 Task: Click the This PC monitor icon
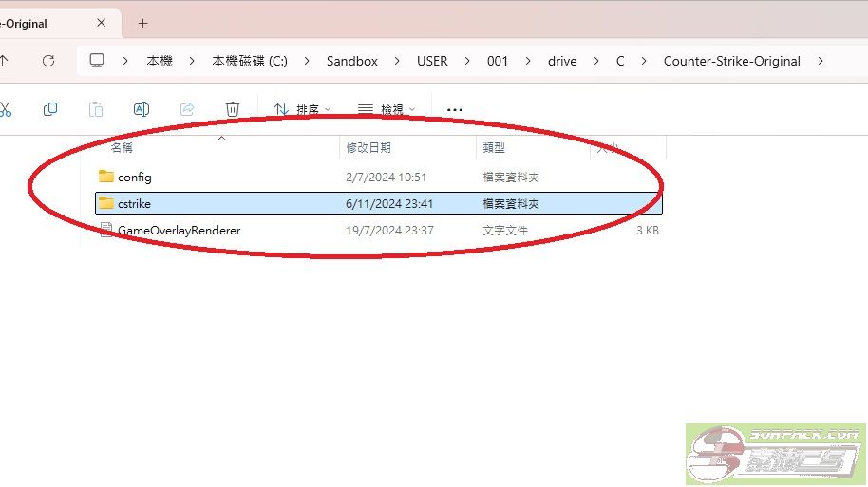point(97,61)
